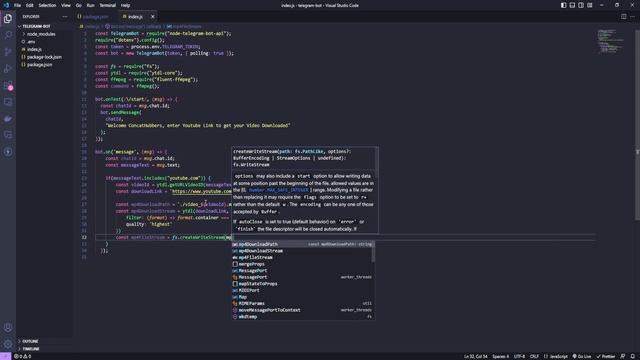Click Go Live in status bar
Image resolution: width=640 pixels, height=360 pixels.
pos(582,356)
